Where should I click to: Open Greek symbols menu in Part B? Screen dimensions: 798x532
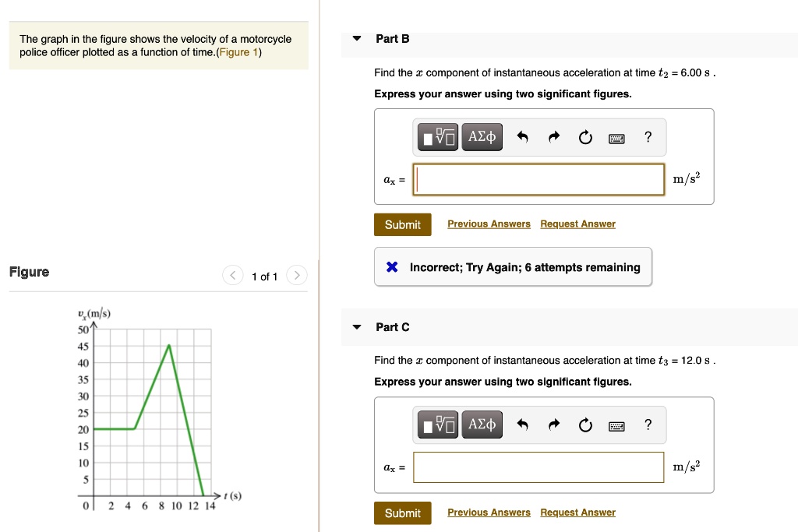point(482,138)
